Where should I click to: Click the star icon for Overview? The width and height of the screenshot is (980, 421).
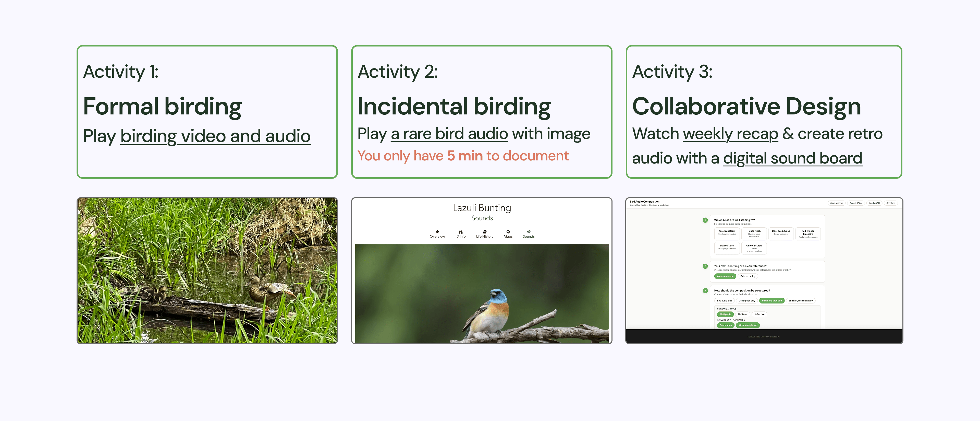437,231
